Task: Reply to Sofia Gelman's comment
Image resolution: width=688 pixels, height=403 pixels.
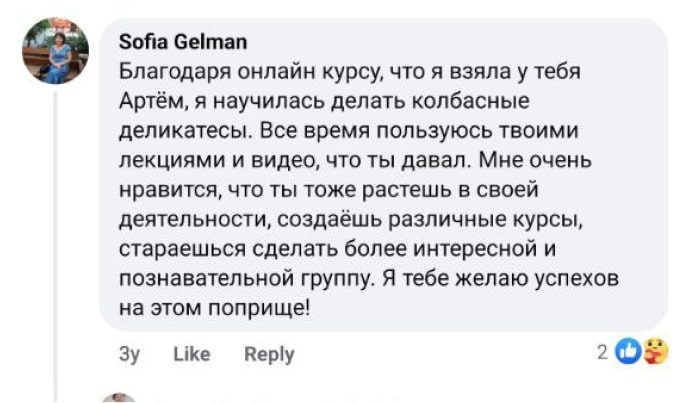Action: click(269, 354)
